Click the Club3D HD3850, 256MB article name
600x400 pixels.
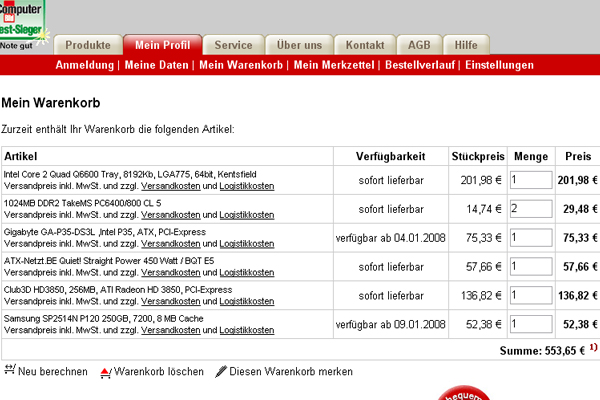pyautogui.click(x=118, y=290)
